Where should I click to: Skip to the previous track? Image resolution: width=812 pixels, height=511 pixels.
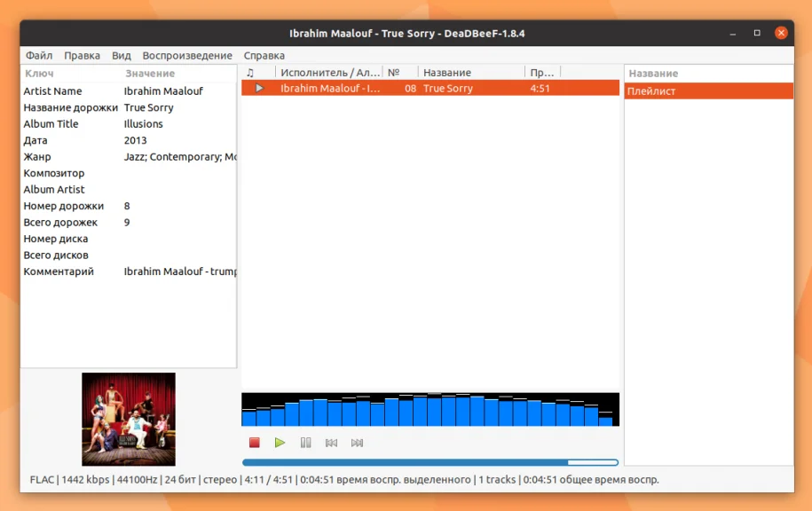pyautogui.click(x=331, y=443)
